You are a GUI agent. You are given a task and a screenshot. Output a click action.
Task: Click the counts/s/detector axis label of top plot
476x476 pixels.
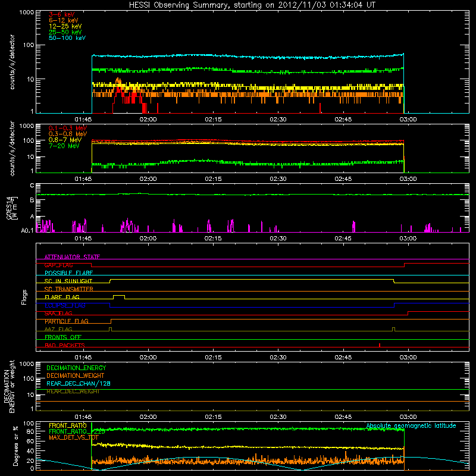pyautogui.click(x=12, y=62)
